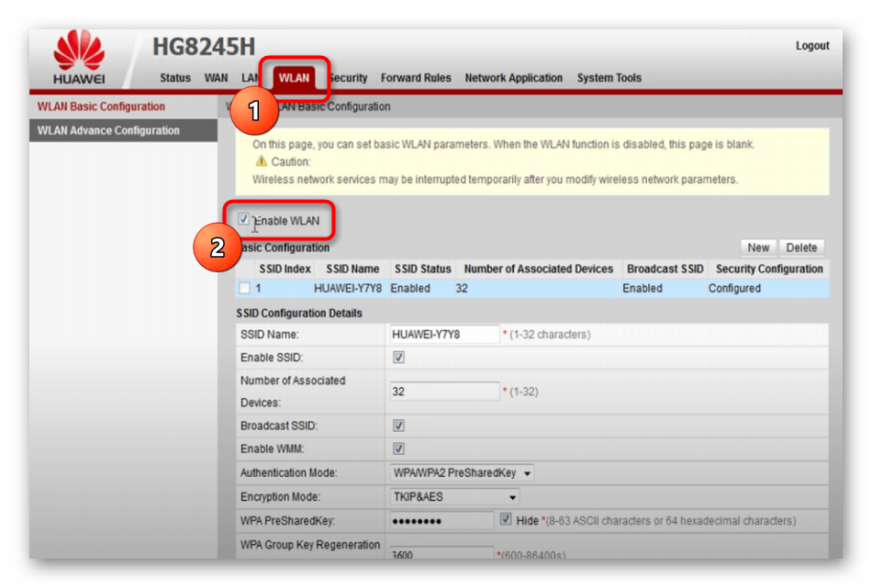Viewport: 872px width, 588px height.
Task: Click the Caution warning icon
Action: click(261, 161)
